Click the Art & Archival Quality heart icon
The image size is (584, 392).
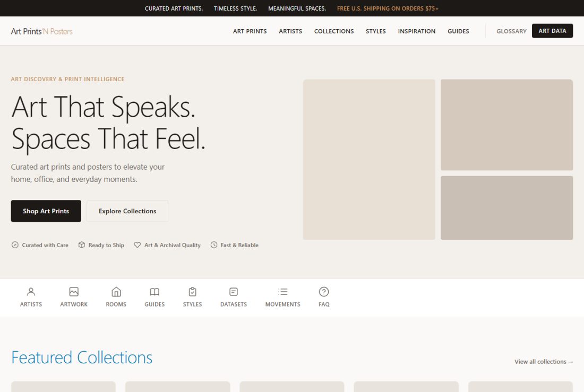click(138, 245)
